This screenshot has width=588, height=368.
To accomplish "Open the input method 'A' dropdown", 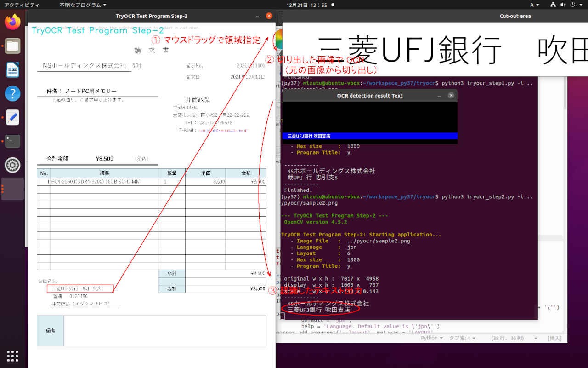I will click(x=535, y=5).
